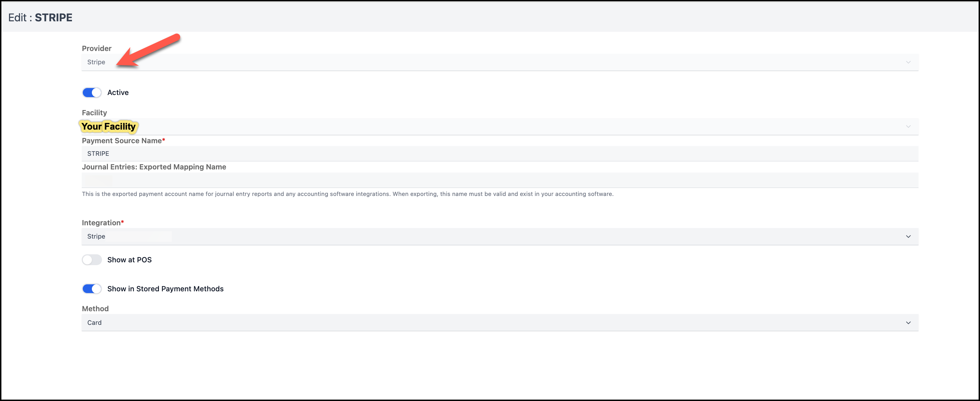Click the Payment Source Name label
The height and width of the screenshot is (401, 980).
pyautogui.click(x=122, y=141)
